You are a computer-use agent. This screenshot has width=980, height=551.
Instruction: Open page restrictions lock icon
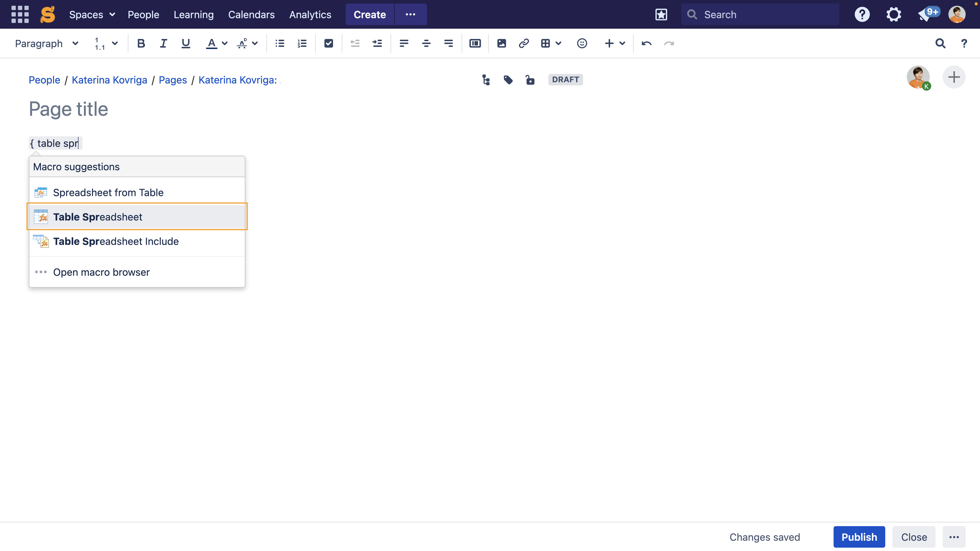530,80
